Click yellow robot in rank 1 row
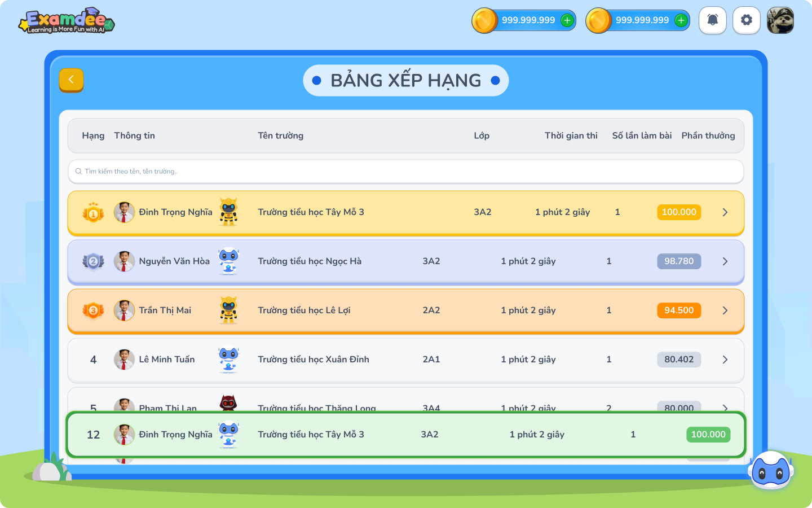This screenshot has width=812, height=508. 228,212
